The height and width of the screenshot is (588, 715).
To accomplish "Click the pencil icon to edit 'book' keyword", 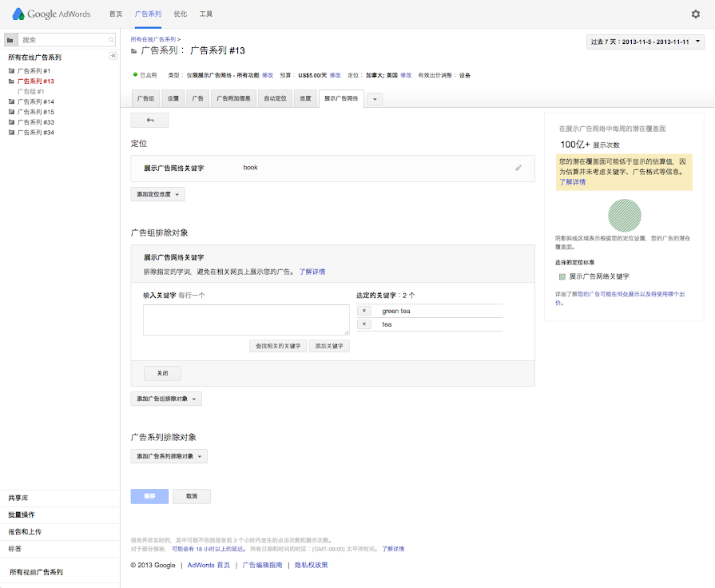I will click(518, 168).
